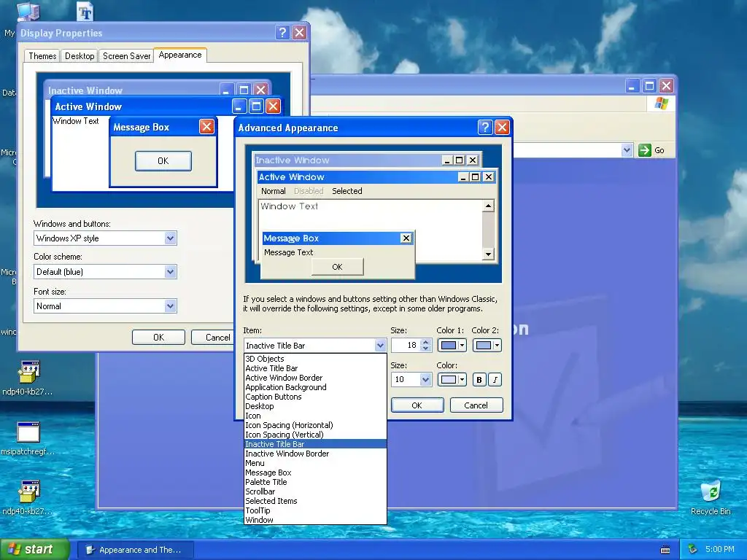
Task: Choose Icon entry in item list
Action: (315, 416)
